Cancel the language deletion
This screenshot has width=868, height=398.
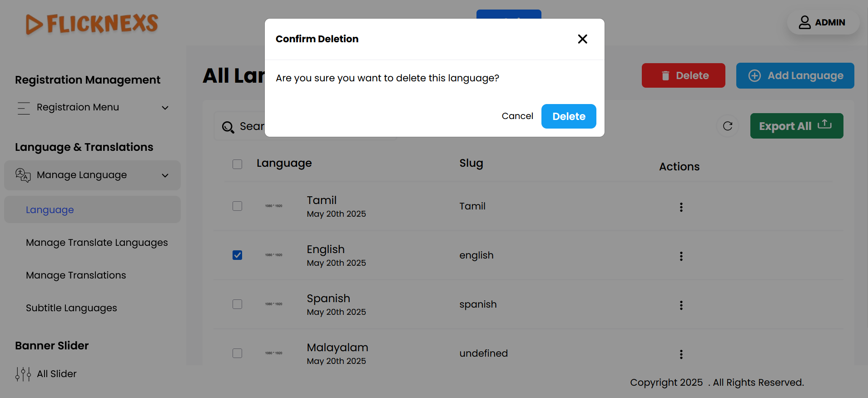517,116
